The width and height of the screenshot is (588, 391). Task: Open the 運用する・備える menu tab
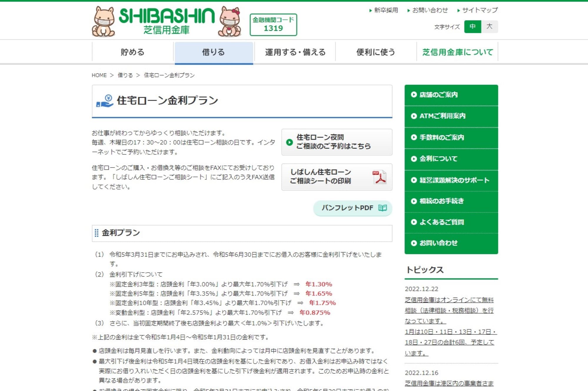[295, 52]
